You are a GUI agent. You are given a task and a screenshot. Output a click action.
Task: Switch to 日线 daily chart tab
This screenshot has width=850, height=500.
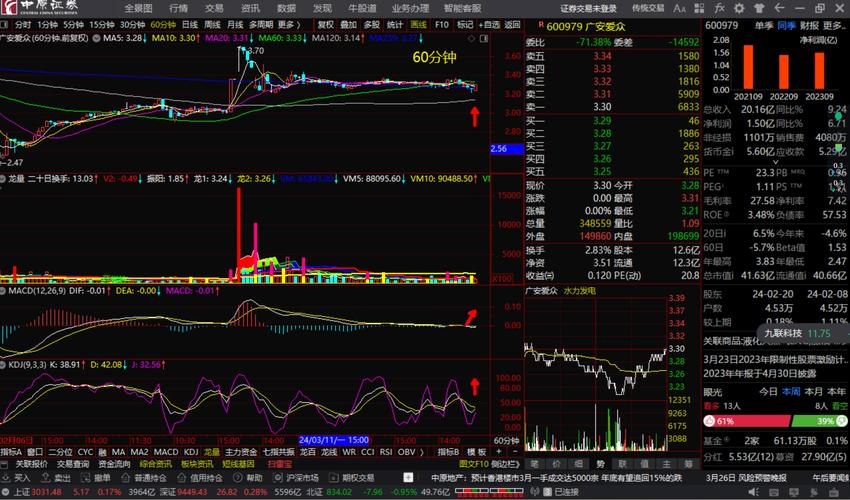coord(190,25)
